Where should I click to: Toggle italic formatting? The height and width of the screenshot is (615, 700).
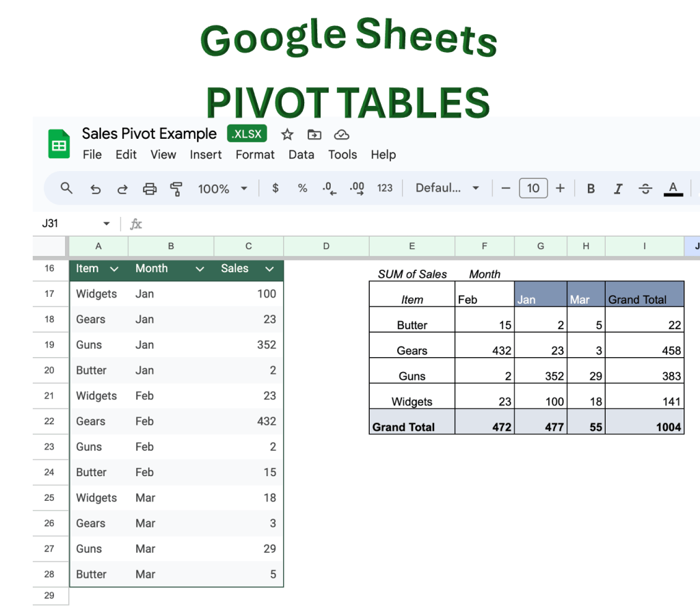click(618, 189)
